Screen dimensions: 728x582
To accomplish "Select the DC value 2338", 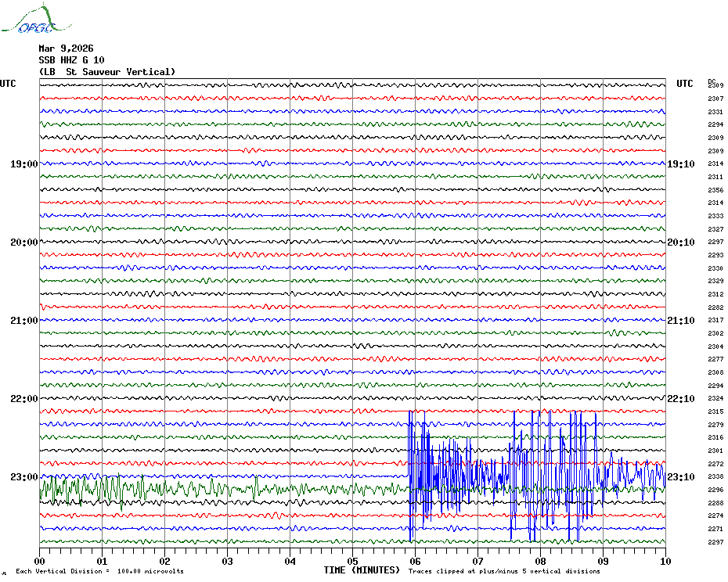I will pyautogui.click(x=715, y=476).
